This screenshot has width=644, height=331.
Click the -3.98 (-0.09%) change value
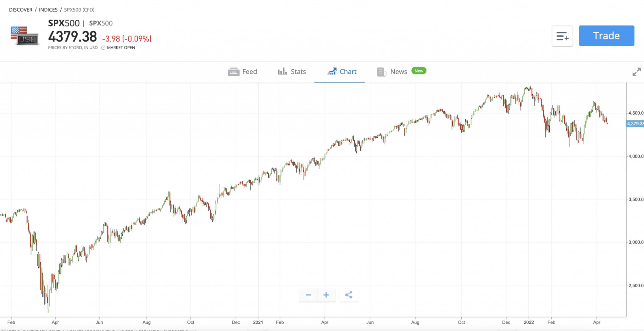coord(127,39)
